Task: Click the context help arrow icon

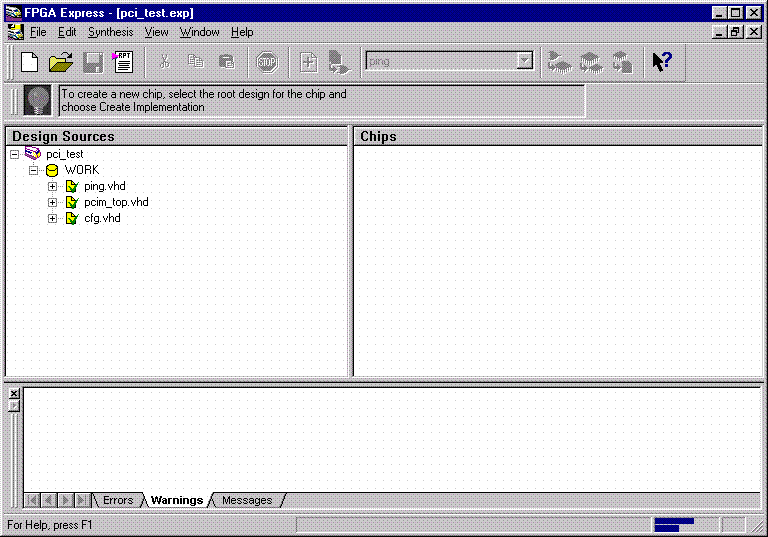Action: tap(661, 62)
